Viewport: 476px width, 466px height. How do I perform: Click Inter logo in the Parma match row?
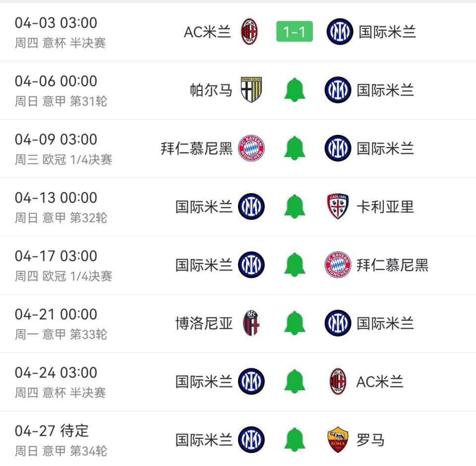point(338,90)
